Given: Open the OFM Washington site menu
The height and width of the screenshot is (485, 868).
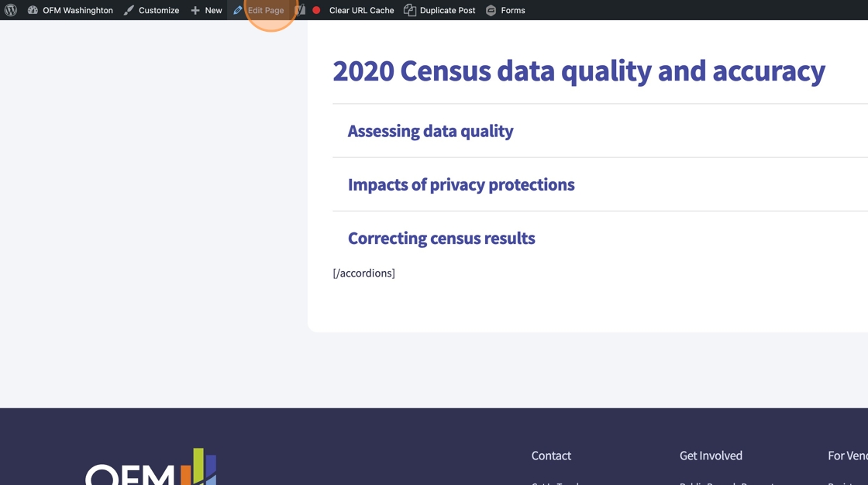Looking at the screenshot, I should [77, 10].
